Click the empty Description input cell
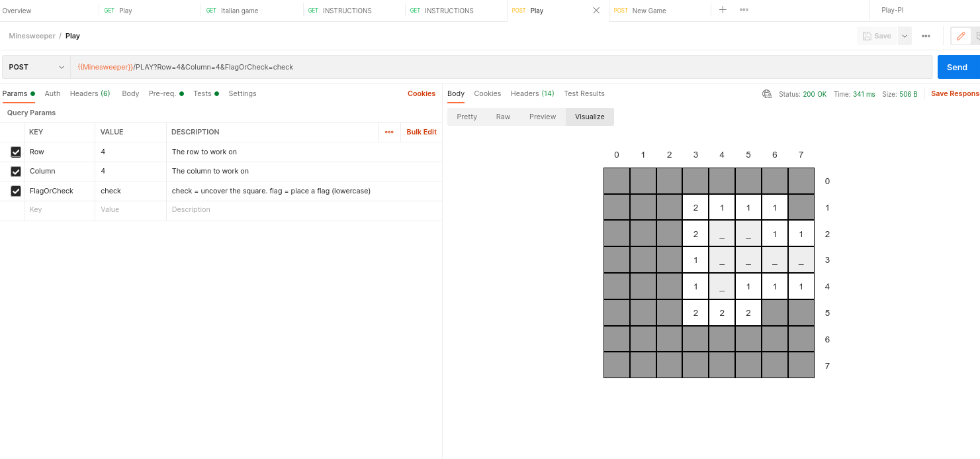The width and height of the screenshot is (980, 459). coord(304,210)
